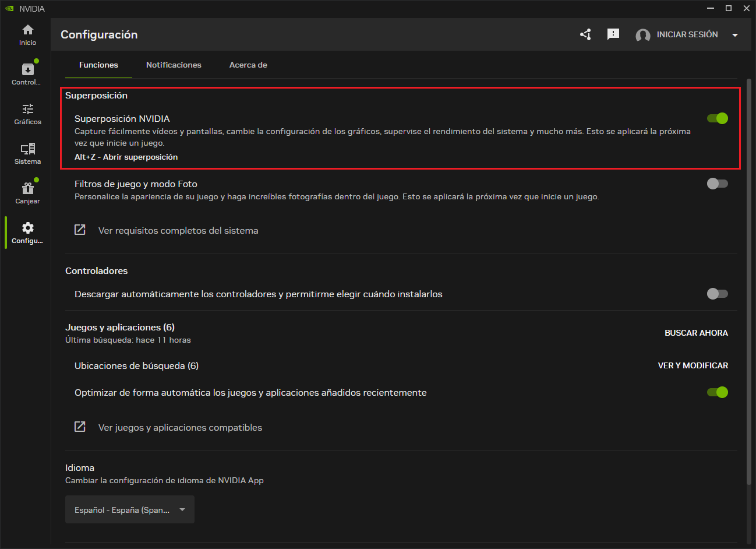
Task: Click the Configuración page title
Action: click(99, 35)
